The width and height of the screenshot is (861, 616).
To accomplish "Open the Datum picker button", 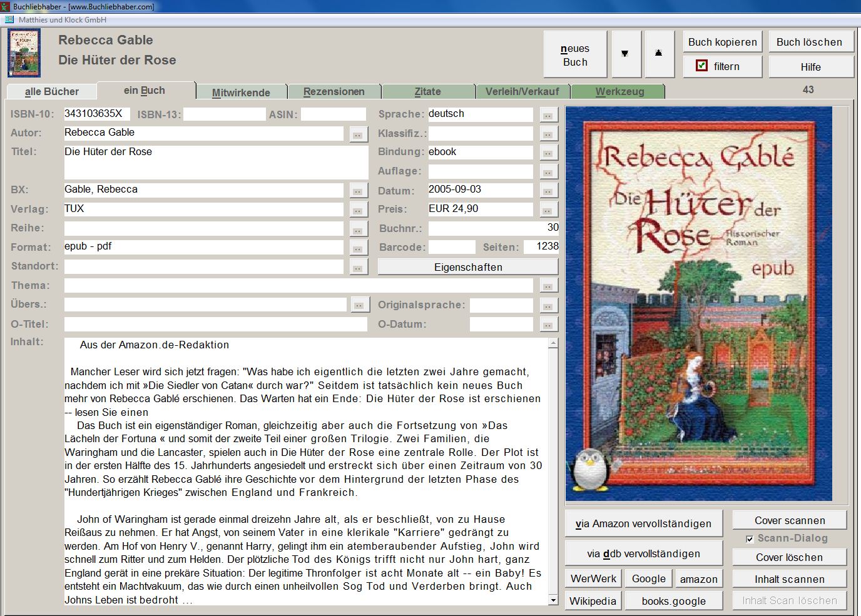I will click(x=548, y=191).
